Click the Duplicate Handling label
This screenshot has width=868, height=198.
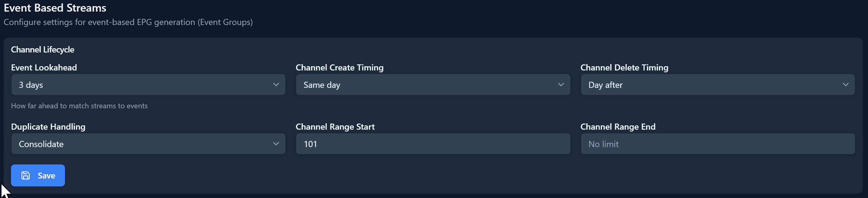coord(48,127)
